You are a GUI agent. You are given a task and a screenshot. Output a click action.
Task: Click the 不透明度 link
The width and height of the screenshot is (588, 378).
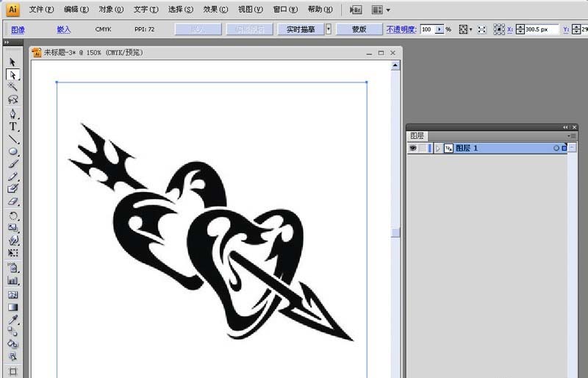401,29
